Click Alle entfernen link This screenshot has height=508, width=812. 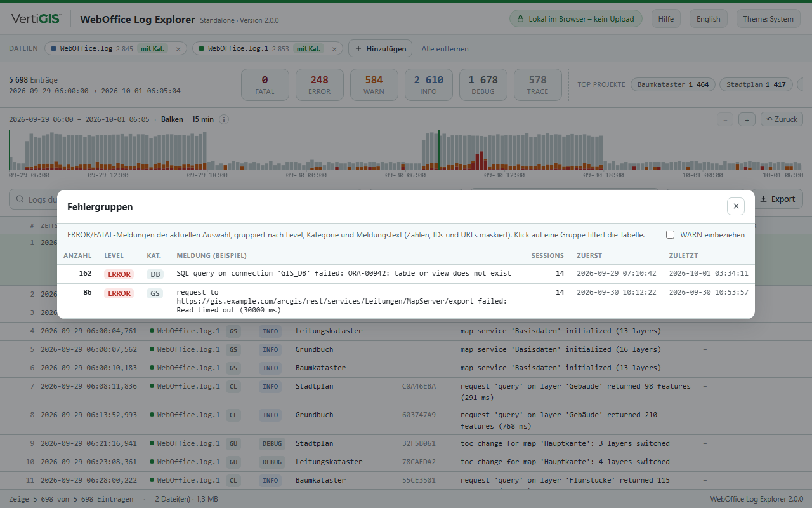click(x=445, y=49)
